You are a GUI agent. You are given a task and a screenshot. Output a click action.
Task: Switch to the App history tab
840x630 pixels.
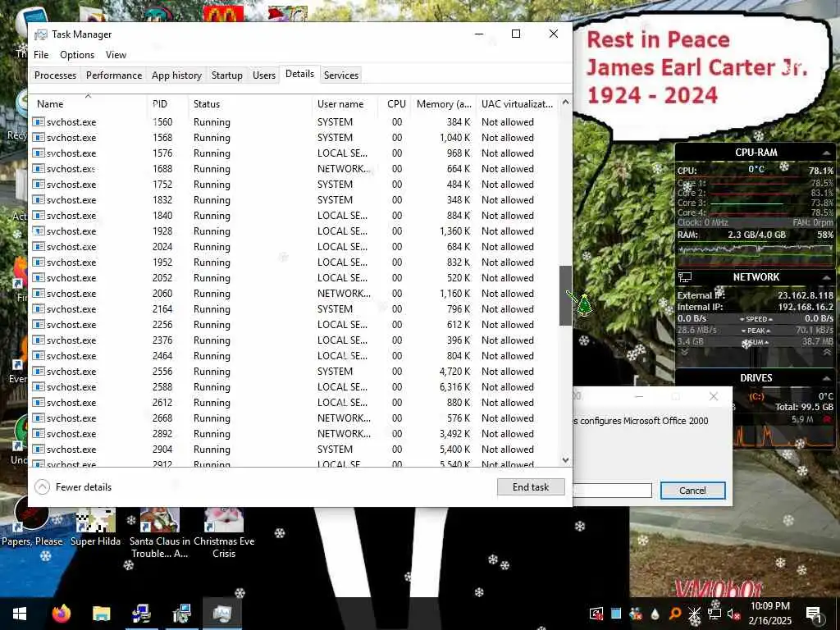[176, 75]
